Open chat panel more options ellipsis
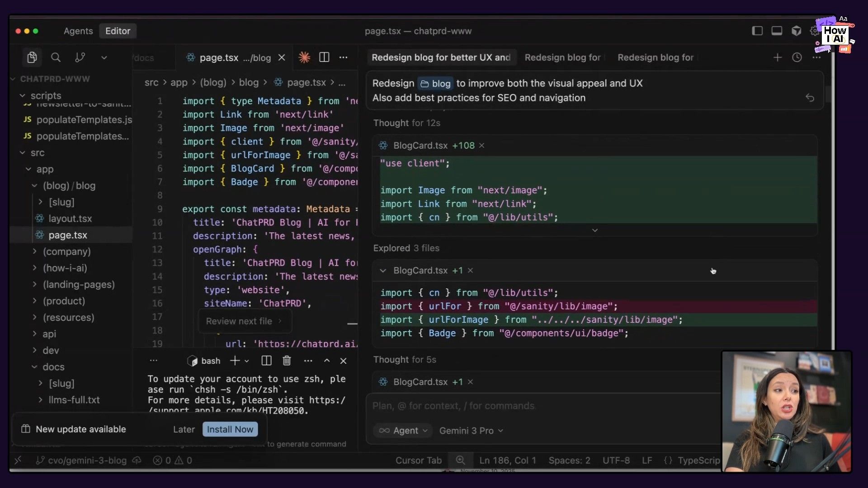This screenshot has height=488, width=868. (816, 57)
